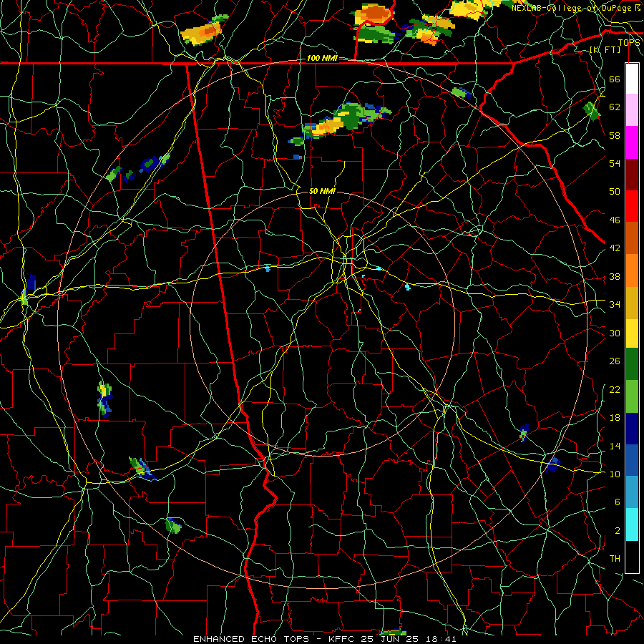Click the '58' value on the scale
644x644 pixels.
click(615, 135)
